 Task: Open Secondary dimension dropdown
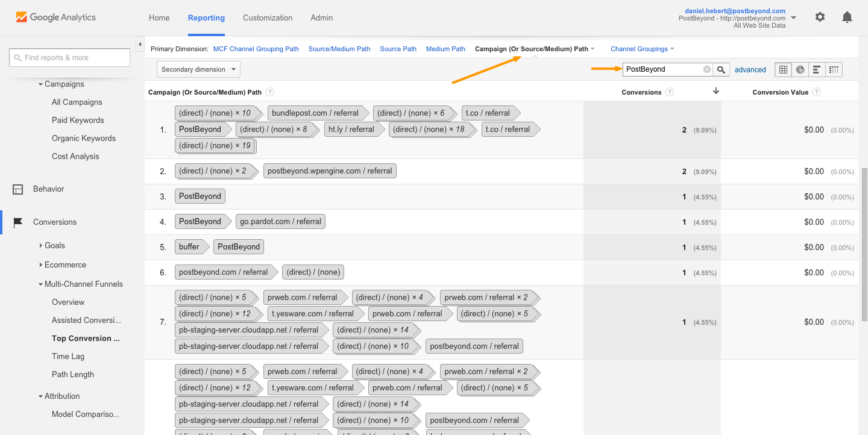click(x=198, y=69)
